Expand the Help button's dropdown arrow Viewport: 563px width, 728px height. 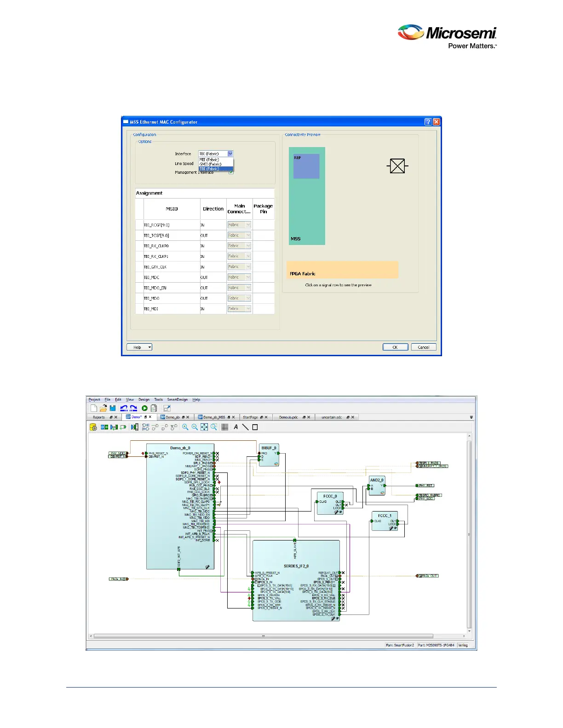coord(149,347)
